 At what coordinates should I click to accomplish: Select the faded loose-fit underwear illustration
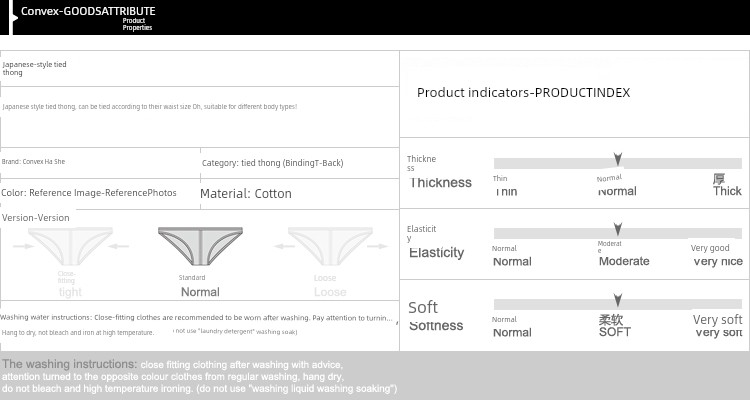click(330, 246)
